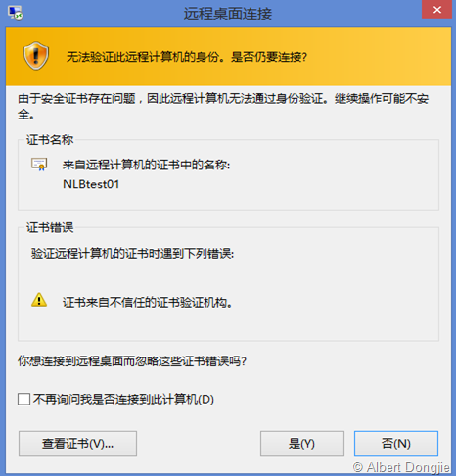Click the 来自远程计算机的证书中的名称 label

(x=146, y=165)
